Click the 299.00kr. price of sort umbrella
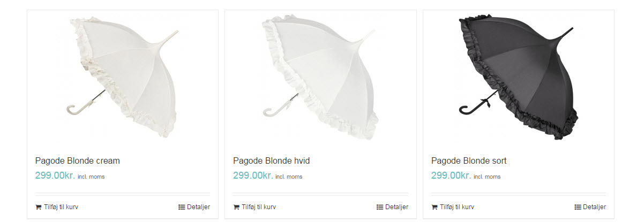This screenshot has width=644, height=222. (451, 175)
